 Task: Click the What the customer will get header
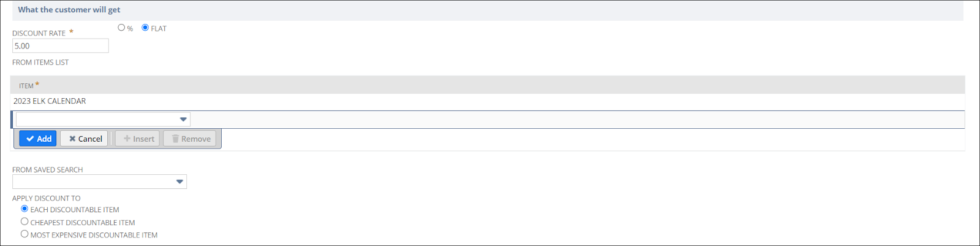pos(69,10)
